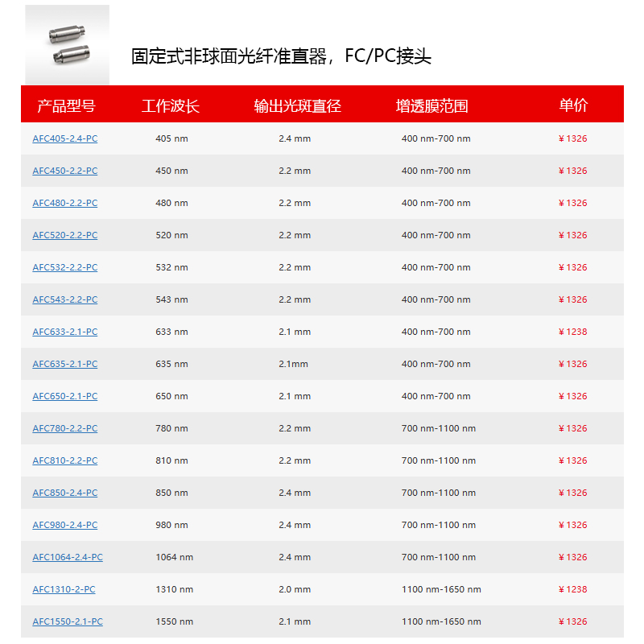This screenshot has height=644, width=644.
Task: Click the 单价 column header
Action: [x=573, y=105]
